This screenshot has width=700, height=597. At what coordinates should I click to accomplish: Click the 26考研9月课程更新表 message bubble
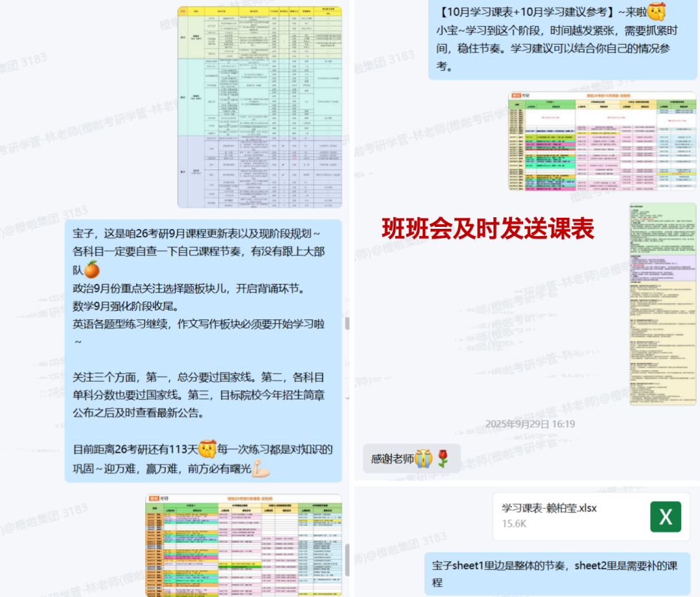pos(204,351)
